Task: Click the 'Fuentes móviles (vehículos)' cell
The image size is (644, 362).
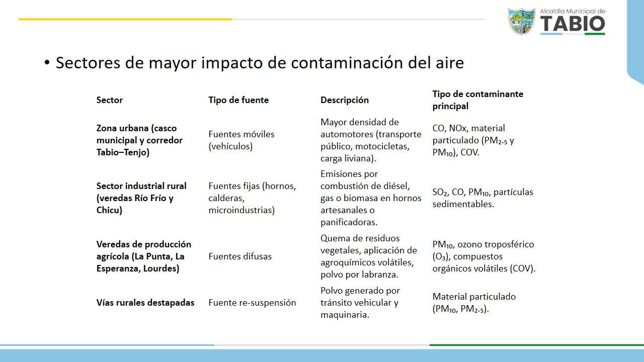Action: click(242, 140)
